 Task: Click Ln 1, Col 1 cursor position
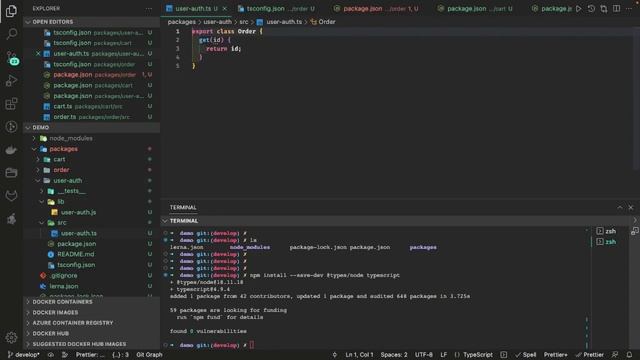pos(359,355)
